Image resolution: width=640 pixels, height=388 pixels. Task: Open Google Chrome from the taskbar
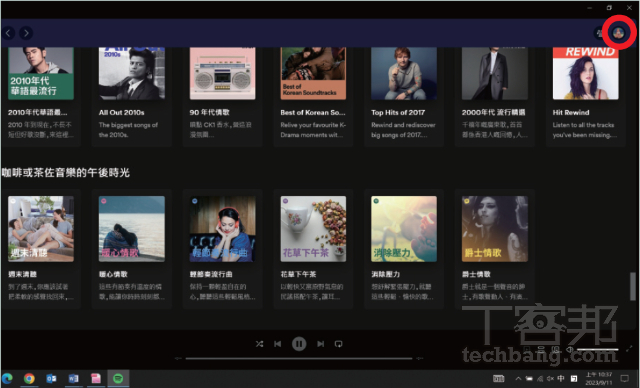point(29,378)
